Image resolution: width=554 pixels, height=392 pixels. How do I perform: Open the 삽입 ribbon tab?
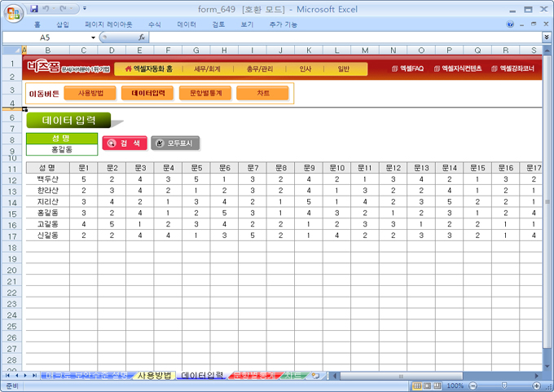coord(63,25)
